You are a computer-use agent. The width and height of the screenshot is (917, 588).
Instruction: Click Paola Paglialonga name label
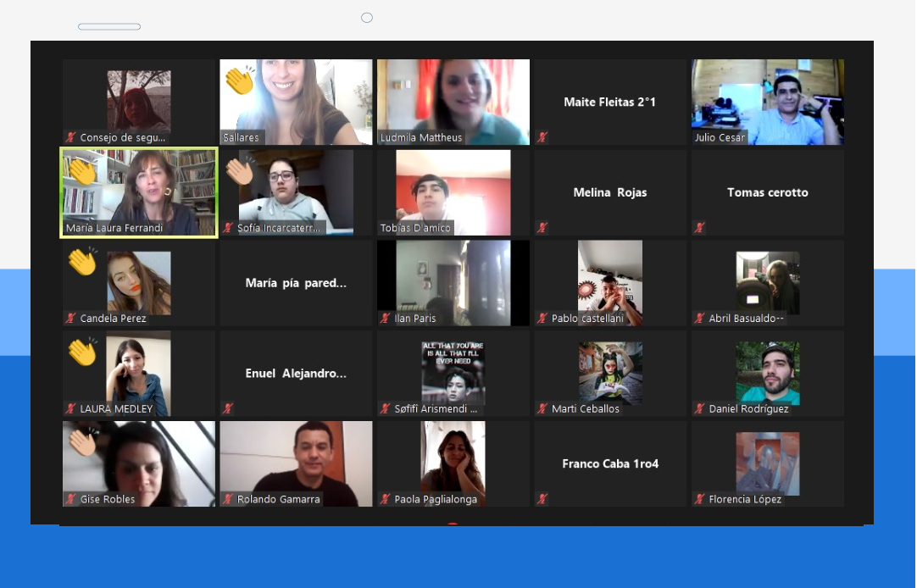point(436,500)
